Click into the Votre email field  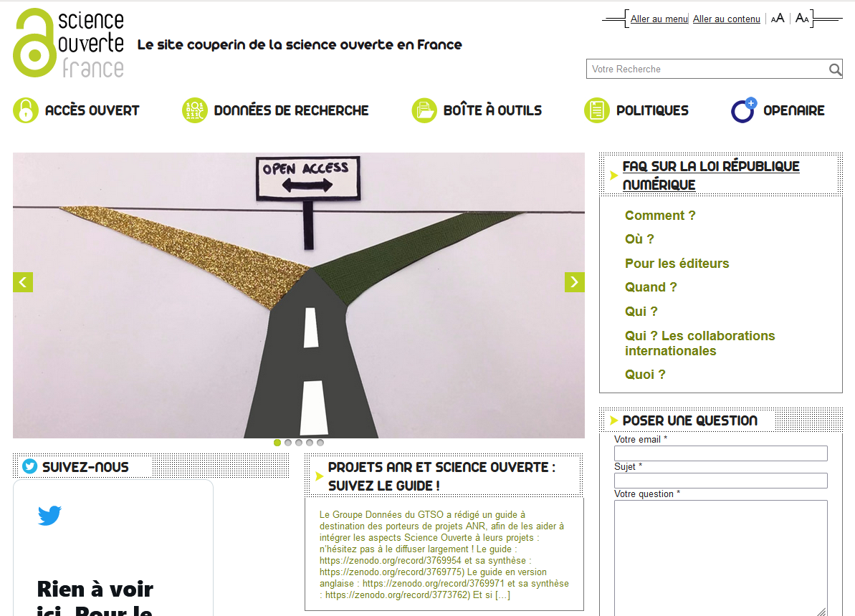pyautogui.click(x=720, y=453)
